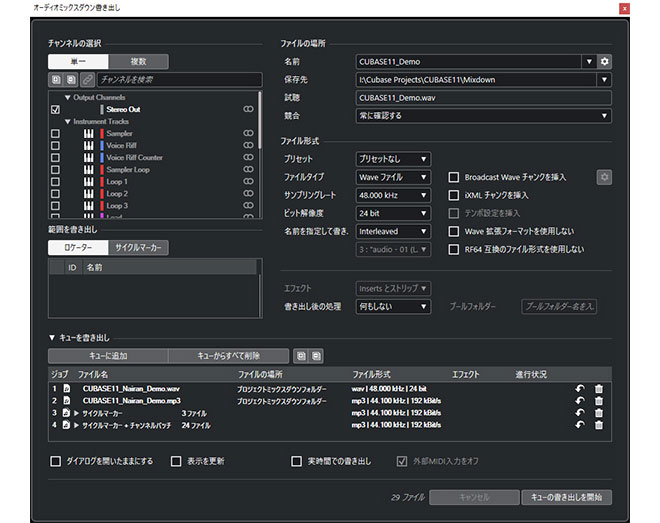Collapse the export queue section

52,337
